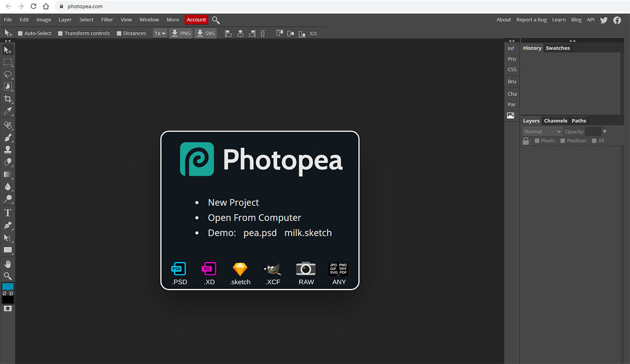Open the Layer menu

(x=65, y=20)
